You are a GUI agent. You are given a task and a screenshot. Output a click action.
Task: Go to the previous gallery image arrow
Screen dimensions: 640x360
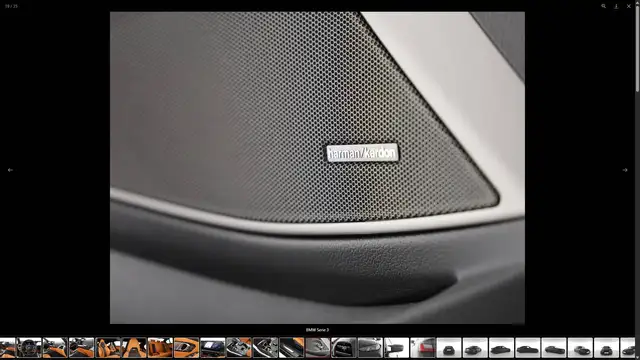pos(10,170)
